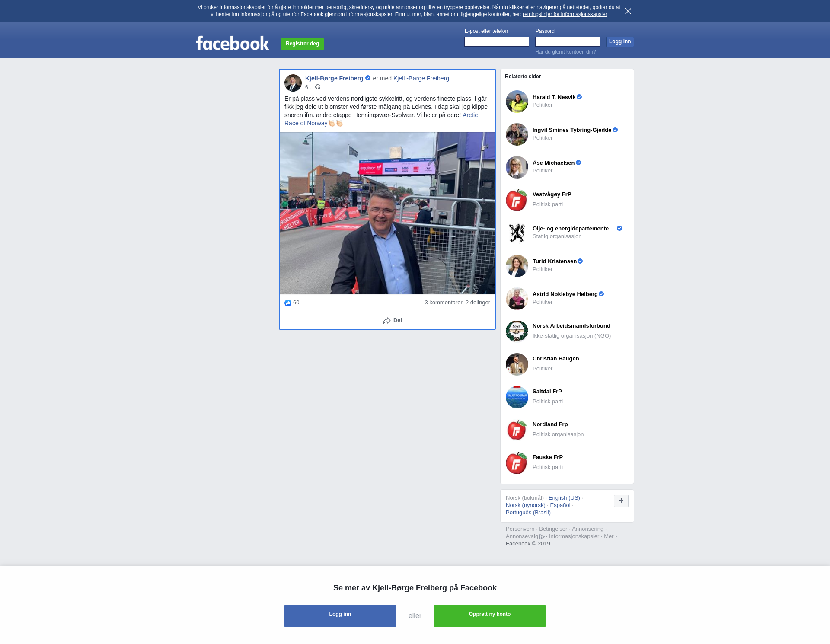The image size is (830, 644).
Task: Click the 6 t post timestamp
Action: click(x=308, y=87)
